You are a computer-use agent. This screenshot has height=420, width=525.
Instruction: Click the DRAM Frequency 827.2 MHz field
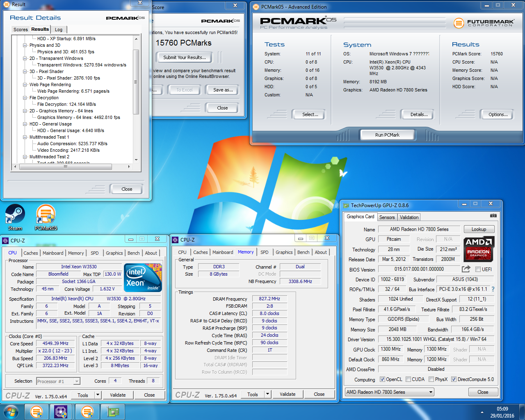pyautogui.click(x=269, y=299)
